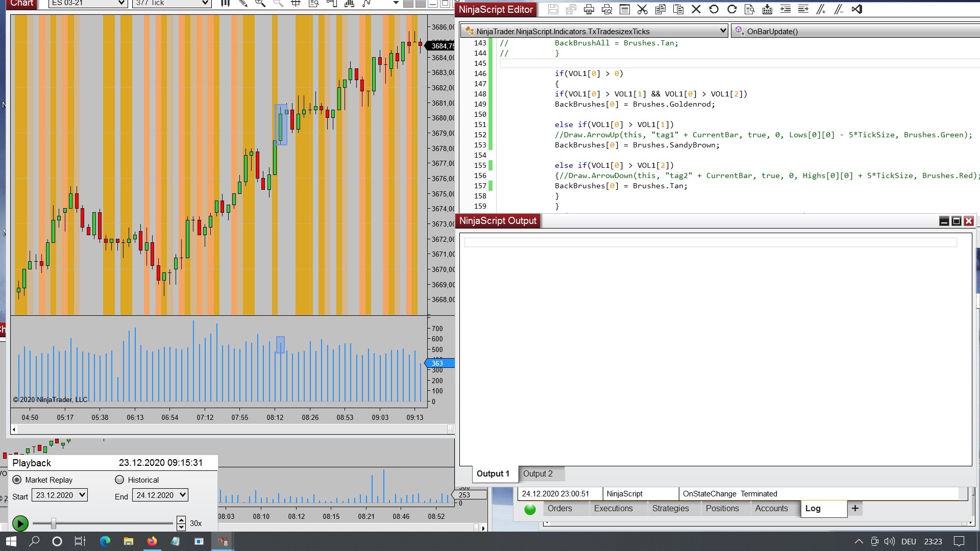
Task: Click the Compile icon in editor toolbar
Action: click(767, 9)
